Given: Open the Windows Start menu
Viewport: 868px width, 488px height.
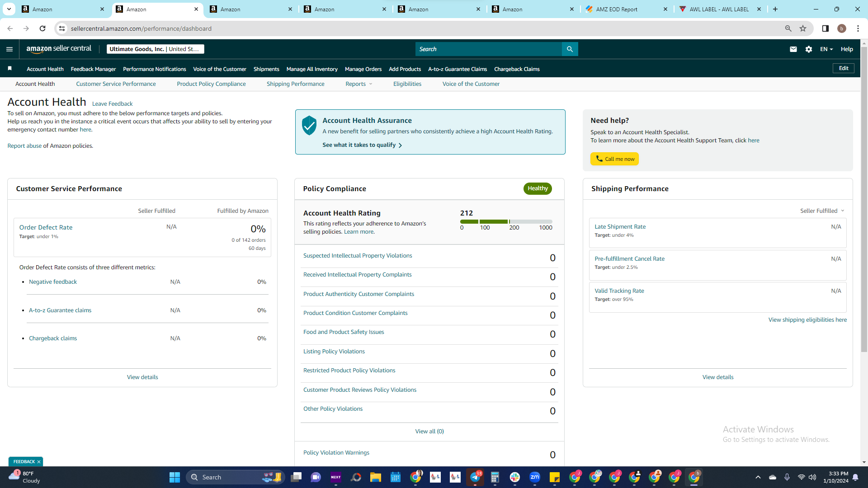Looking at the screenshot, I should click(175, 477).
